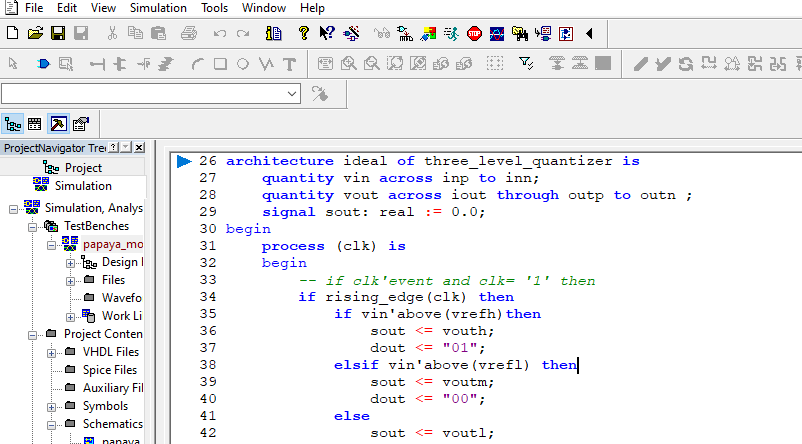The width and height of the screenshot is (802, 444).
Task: Click inside the empty toolbar text field
Action: [x=143, y=94]
